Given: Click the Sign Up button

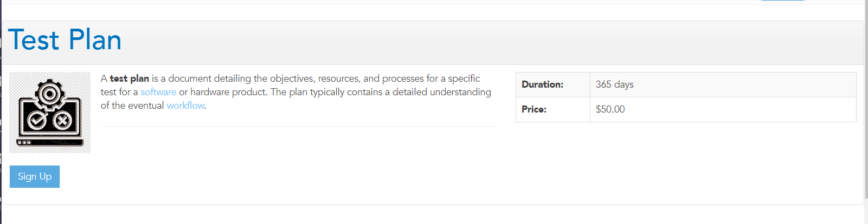Looking at the screenshot, I should tap(35, 176).
